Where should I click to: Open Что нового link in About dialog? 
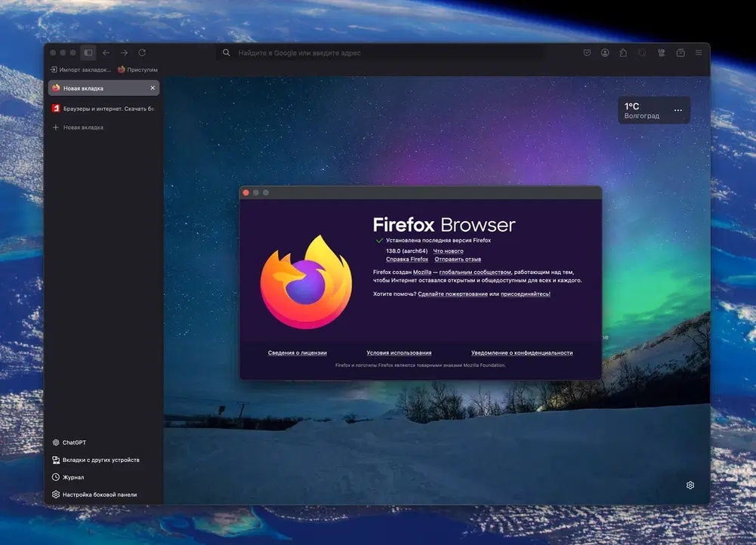pos(448,251)
